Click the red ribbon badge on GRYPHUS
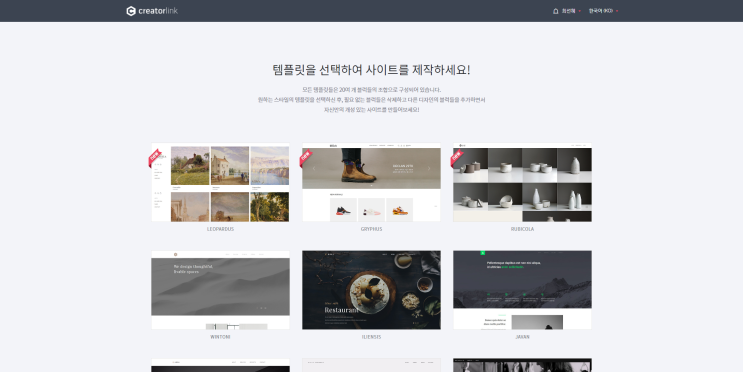743x372 pixels. pyautogui.click(x=306, y=158)
